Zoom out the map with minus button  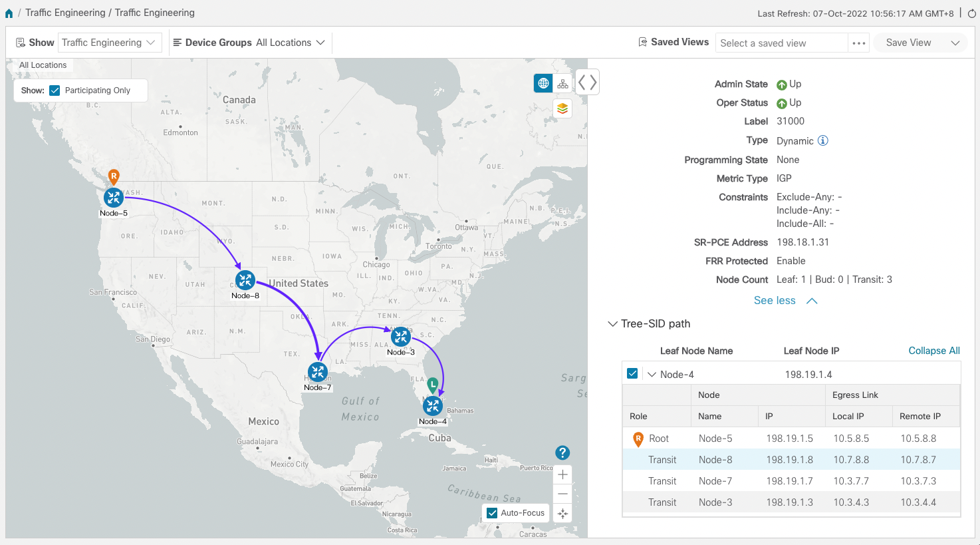tap(562, 494)
